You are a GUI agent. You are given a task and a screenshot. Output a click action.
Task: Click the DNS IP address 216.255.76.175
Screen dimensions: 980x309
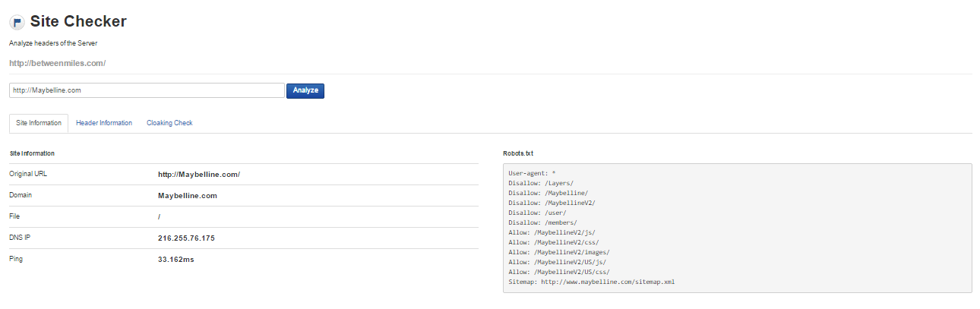186,238
